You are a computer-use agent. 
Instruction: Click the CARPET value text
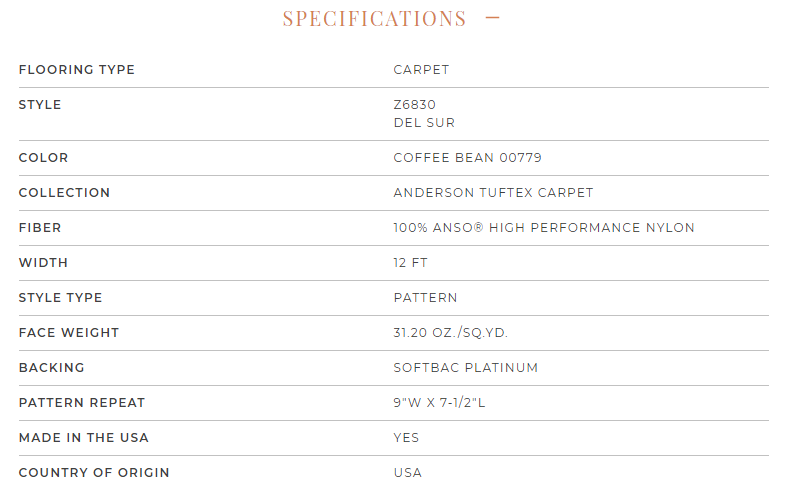[x=421, y=69]
